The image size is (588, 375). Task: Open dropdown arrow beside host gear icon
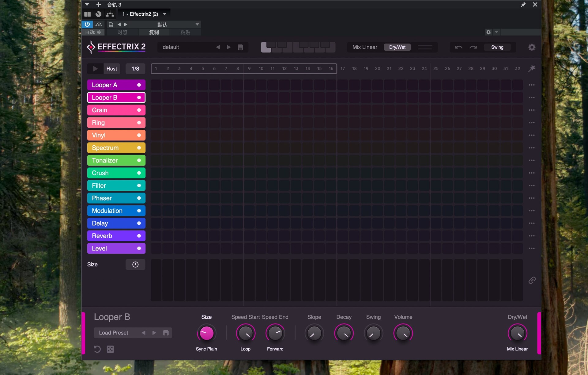point(496,32)
